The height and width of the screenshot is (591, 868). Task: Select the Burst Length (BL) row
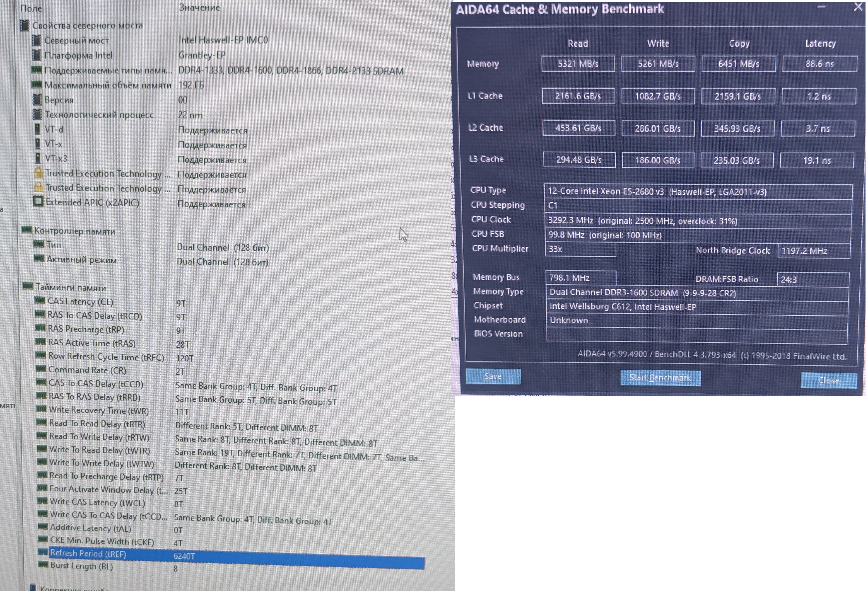coord(81,566)
